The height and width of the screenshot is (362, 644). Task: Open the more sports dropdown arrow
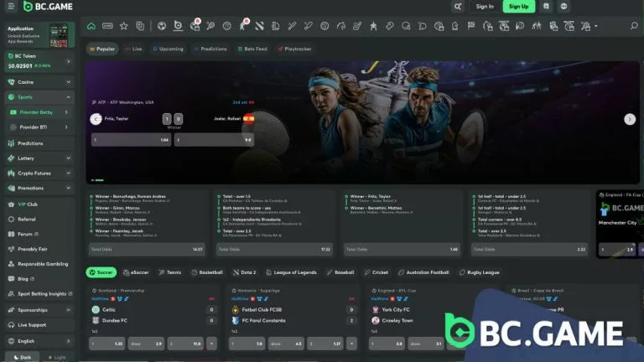coord(596,27)
